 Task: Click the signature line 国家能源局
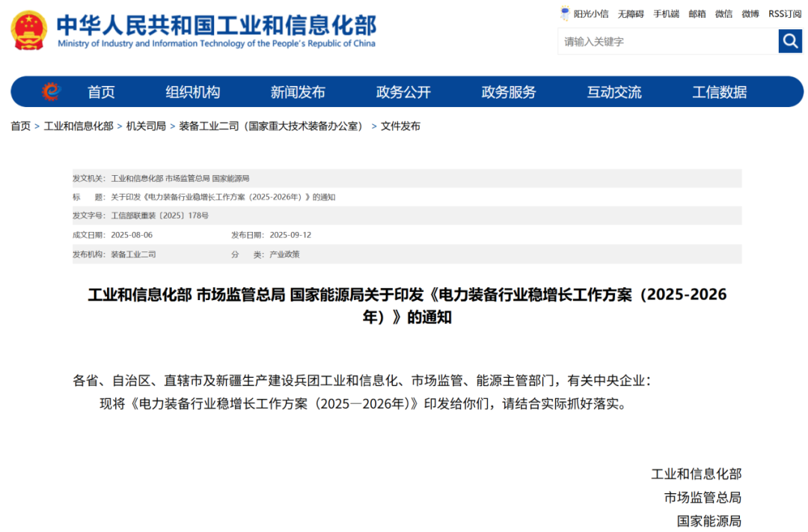click(709, 522)
